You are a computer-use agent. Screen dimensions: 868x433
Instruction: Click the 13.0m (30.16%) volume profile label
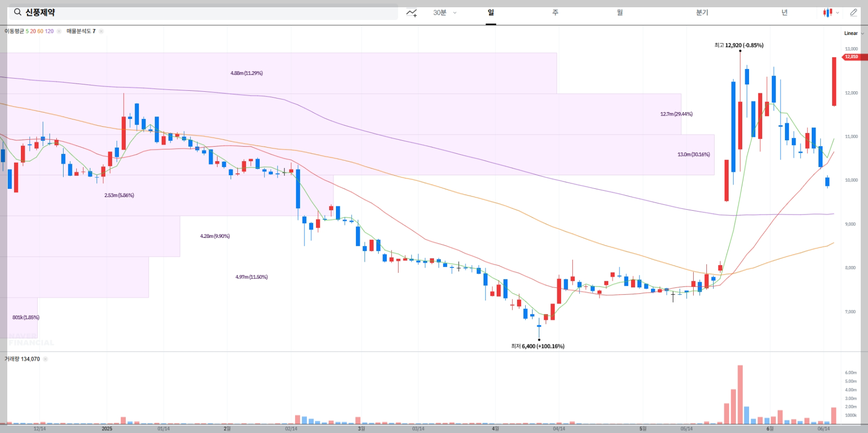pos(694,154)
